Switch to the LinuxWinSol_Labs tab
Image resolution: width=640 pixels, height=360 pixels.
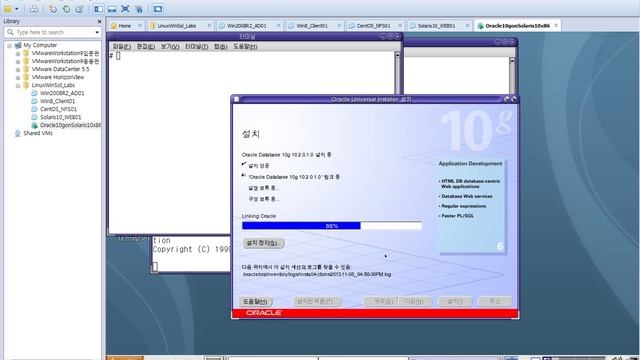coord(177,26)
